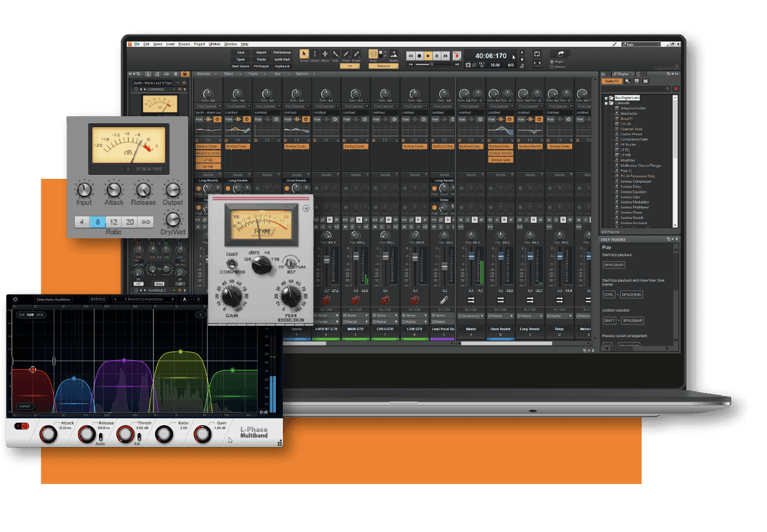Collapse the Cakewalk plug-in folder

coord(606,103)
